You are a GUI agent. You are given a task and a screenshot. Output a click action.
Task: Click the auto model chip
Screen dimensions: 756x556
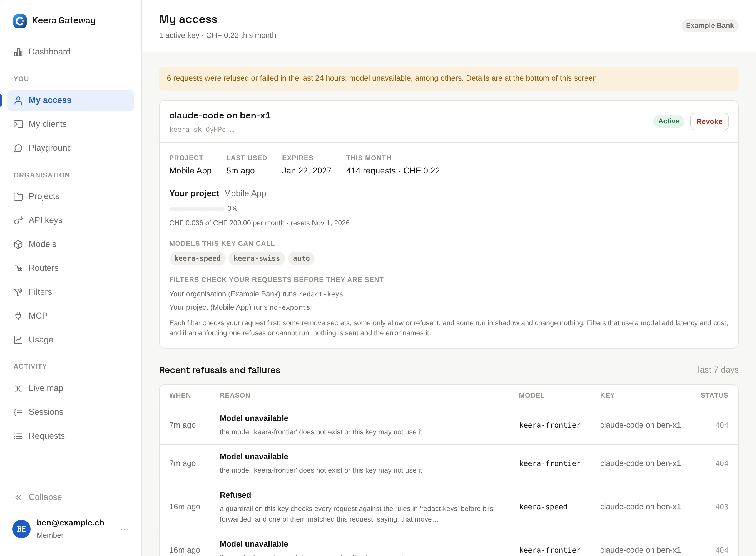[x=301, y=259]
